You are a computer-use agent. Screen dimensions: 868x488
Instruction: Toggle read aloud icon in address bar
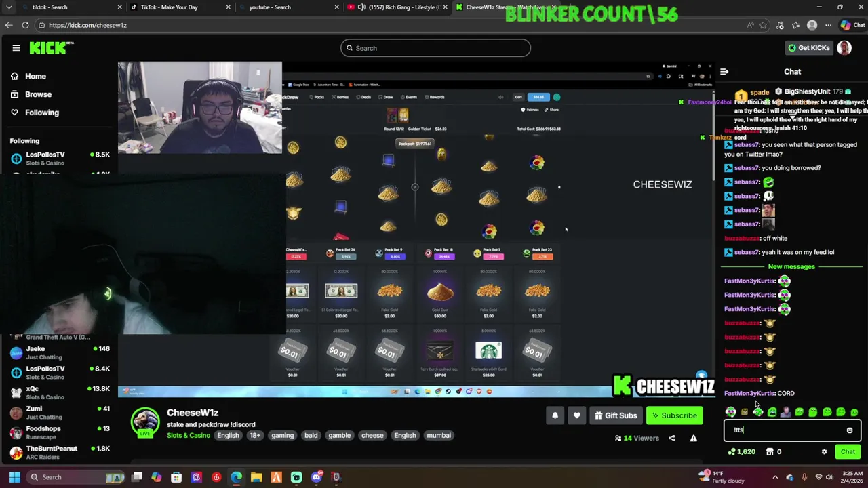[750, 25]
